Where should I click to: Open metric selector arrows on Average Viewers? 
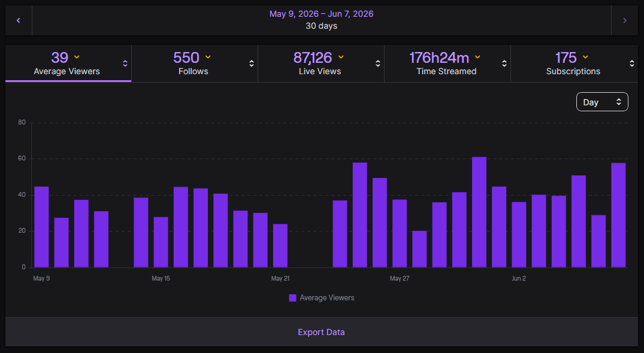click(x=125, y=63)
